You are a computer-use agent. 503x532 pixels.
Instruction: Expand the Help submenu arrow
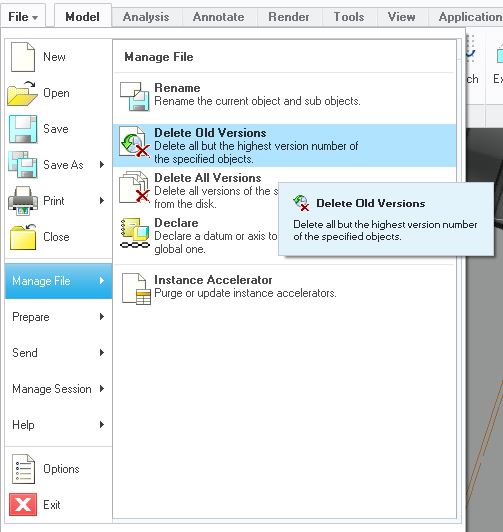pyautogui.click(x=102, y=424)
